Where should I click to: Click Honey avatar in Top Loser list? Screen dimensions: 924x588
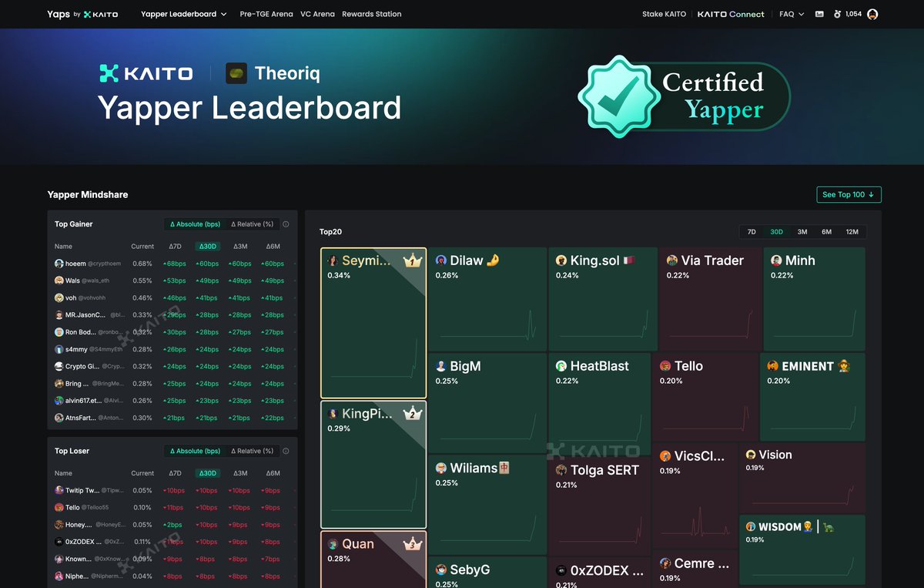click(x=59, y=525)
